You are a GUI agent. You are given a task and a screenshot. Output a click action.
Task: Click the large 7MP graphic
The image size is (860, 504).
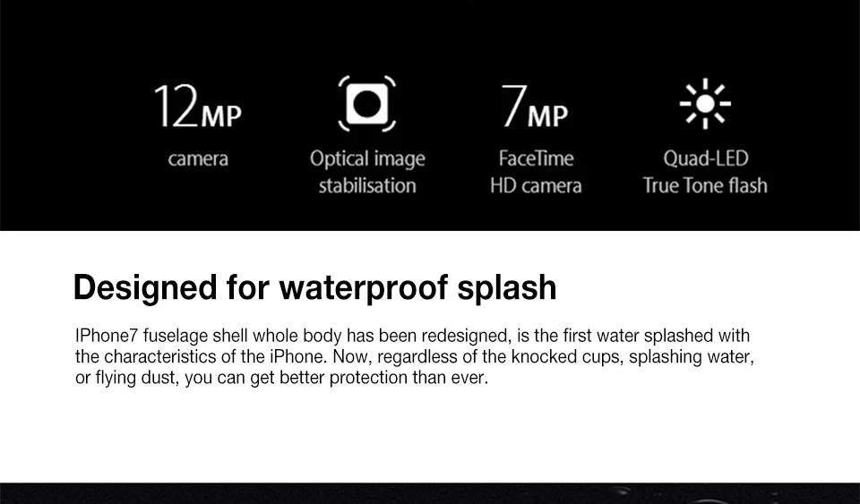tap(535, 107)
